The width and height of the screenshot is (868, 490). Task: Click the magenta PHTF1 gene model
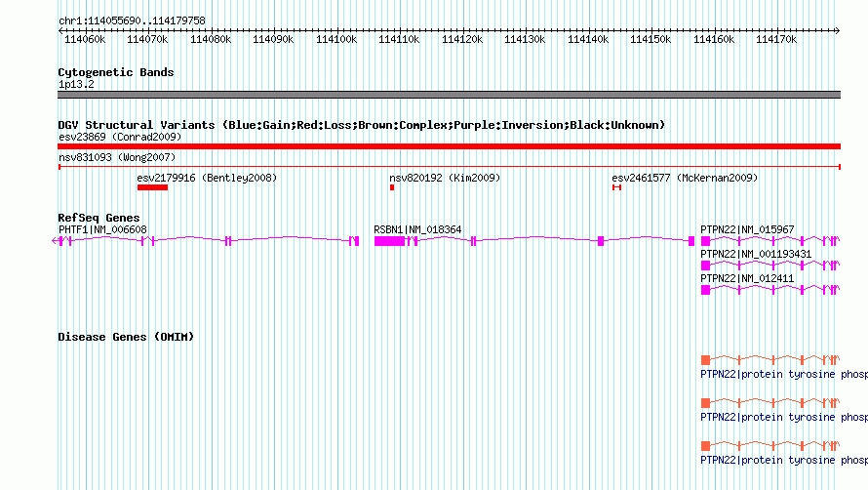pos(206,240)
